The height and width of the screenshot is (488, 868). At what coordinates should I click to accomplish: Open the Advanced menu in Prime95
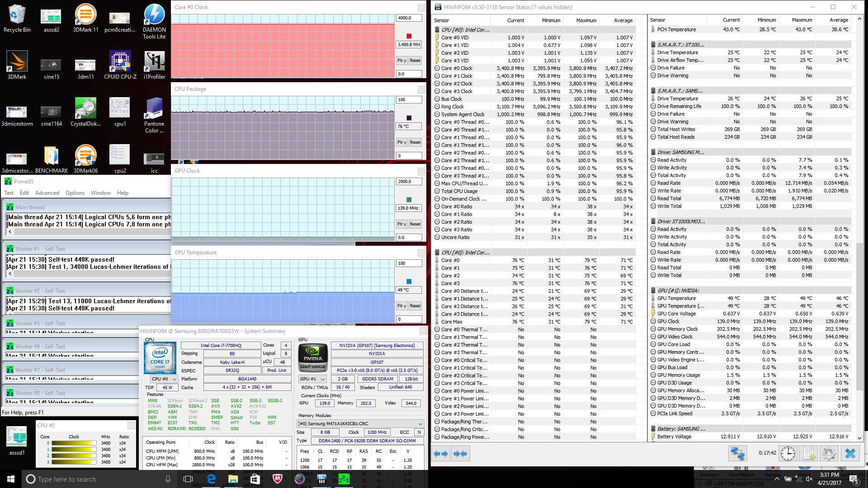pos(47,193)
